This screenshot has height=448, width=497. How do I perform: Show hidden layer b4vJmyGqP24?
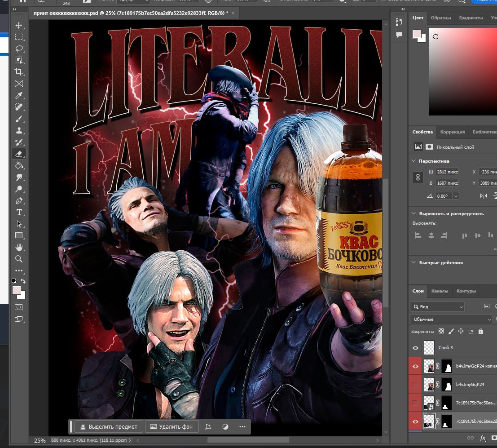pos(415,385)
